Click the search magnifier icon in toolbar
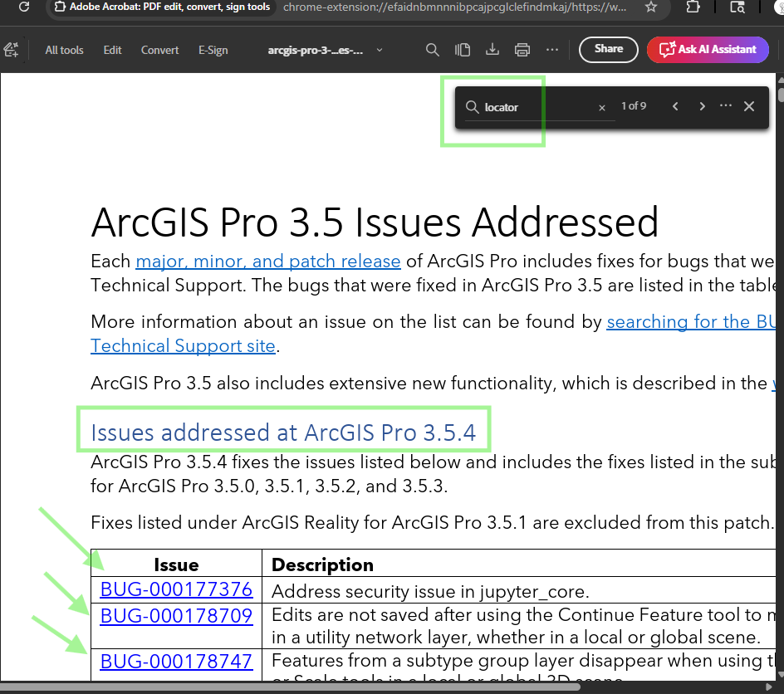 [x=432, y=50]
